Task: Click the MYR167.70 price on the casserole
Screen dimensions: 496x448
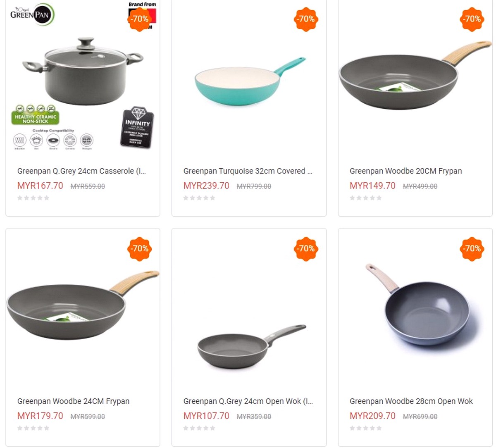Action: click(x=40, y=186)
